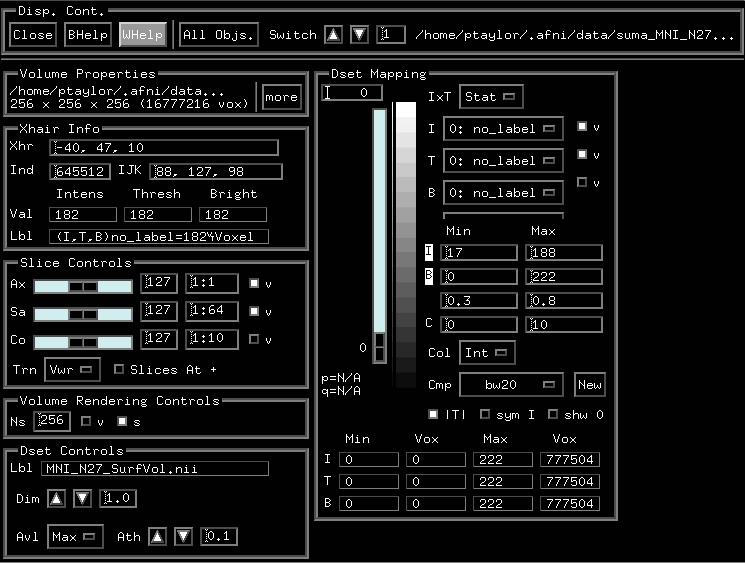Enable the sym I checkbox
The width and height of the screenshot is (745, 563).
485,414
